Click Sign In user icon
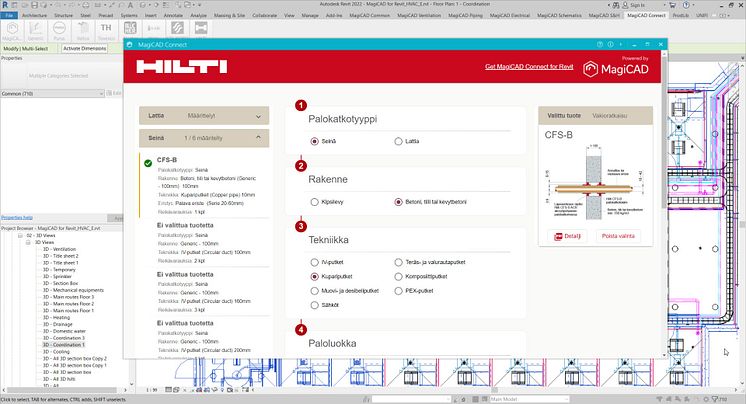The width and height of the screenshot is (746, 404). click(625, 5)
